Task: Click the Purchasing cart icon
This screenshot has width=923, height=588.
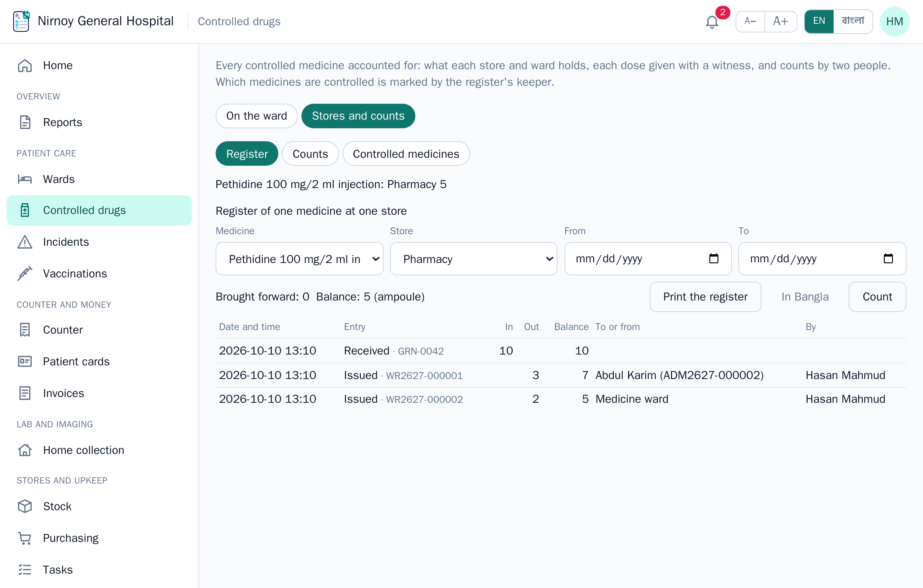Action: [x=25, y=538]
